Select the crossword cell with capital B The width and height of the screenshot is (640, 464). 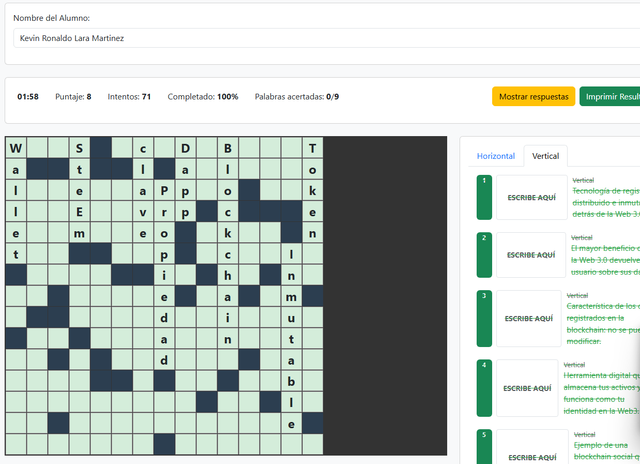coord(228,148)
